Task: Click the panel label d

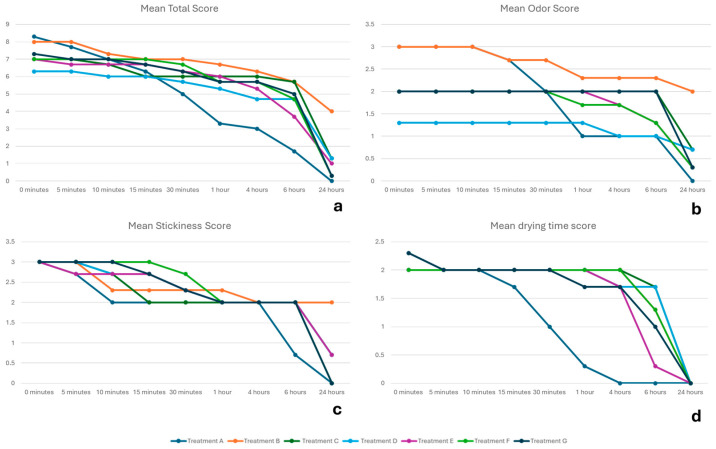Action: 696,416
